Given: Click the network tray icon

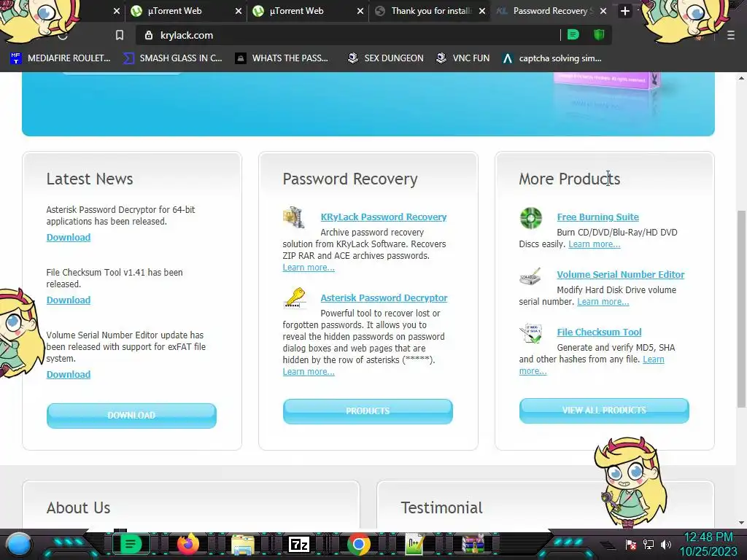Looking at the screenshot, I should [x=649, y=545].
